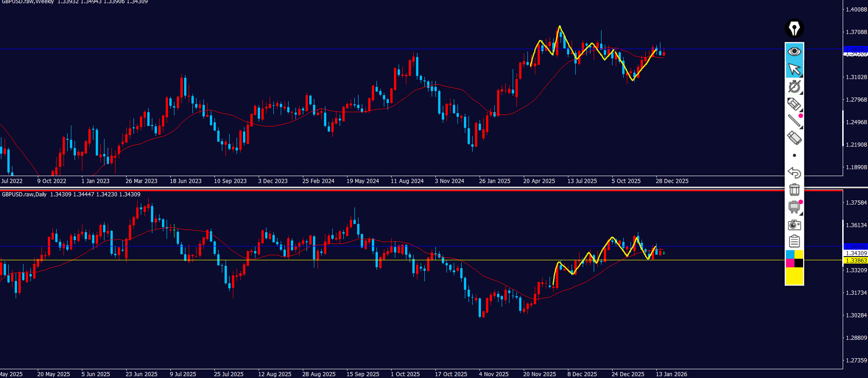The width and height of the screenshot is (868, 378).
Task: Expand the whiteboard easel options
Action: [x=801, y=214]
